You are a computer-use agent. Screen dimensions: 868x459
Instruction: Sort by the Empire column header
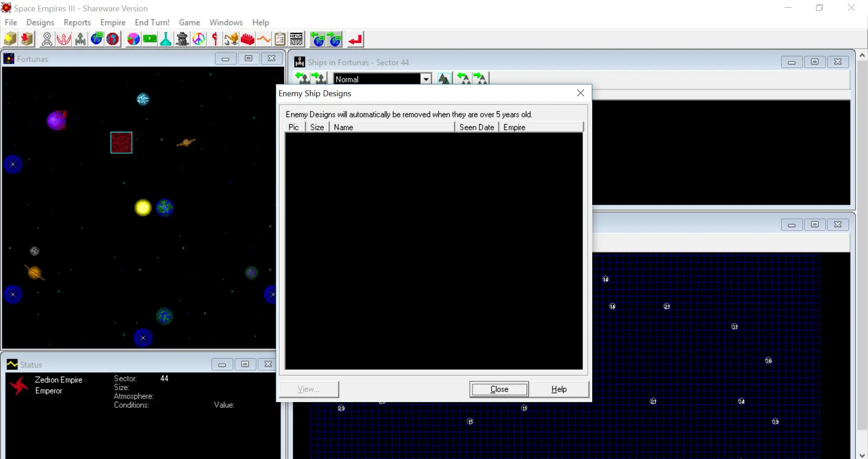[x=541, y=127]
